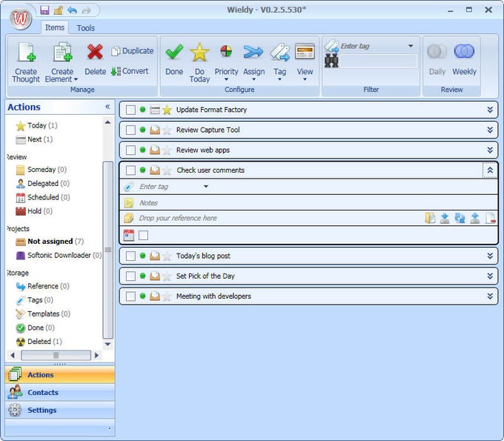This screenshot has height=441, width=504.
Task: Open the Tag menu in Configure
Action: click(279, 62)
